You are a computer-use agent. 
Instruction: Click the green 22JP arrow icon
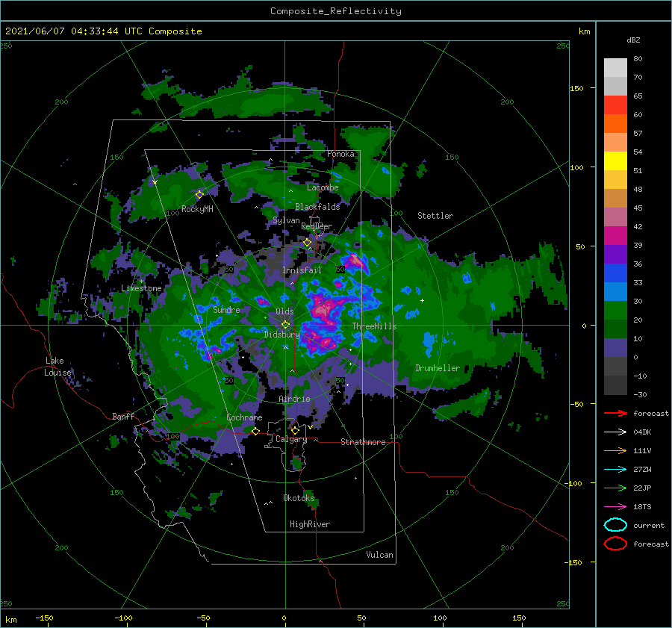pyautogui.click(x=615, y=488)
